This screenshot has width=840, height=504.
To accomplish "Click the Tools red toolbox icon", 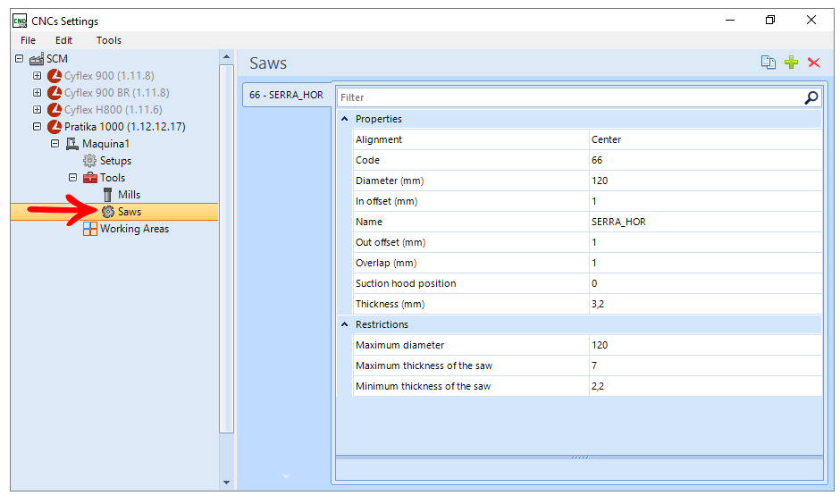I will (90, 178).
